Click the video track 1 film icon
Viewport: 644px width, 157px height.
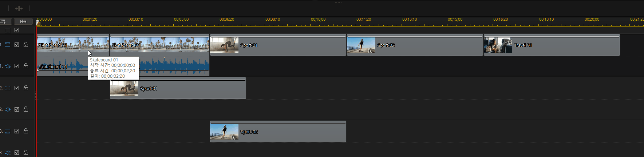click(7, 45)
